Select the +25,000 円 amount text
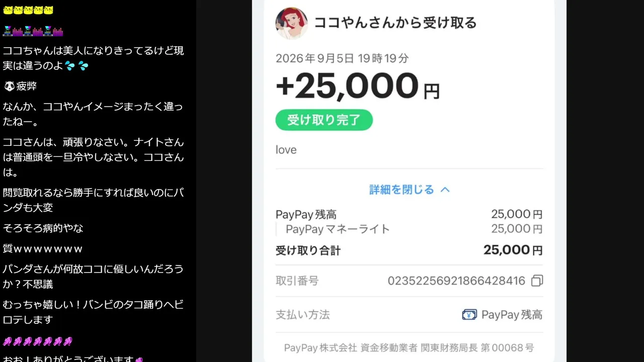Image resolution: width=644 pixels, height=362 pixels. coord(358,86)
